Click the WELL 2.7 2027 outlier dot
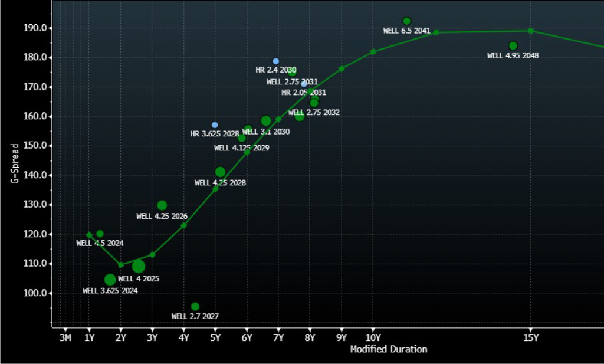Screen dimensions: 604x364 195,307
